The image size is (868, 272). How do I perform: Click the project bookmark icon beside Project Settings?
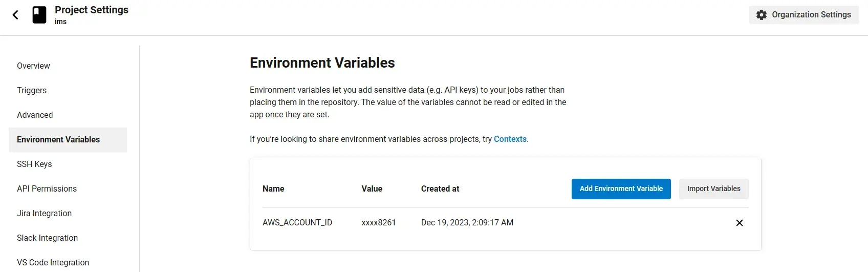(39, 15)
